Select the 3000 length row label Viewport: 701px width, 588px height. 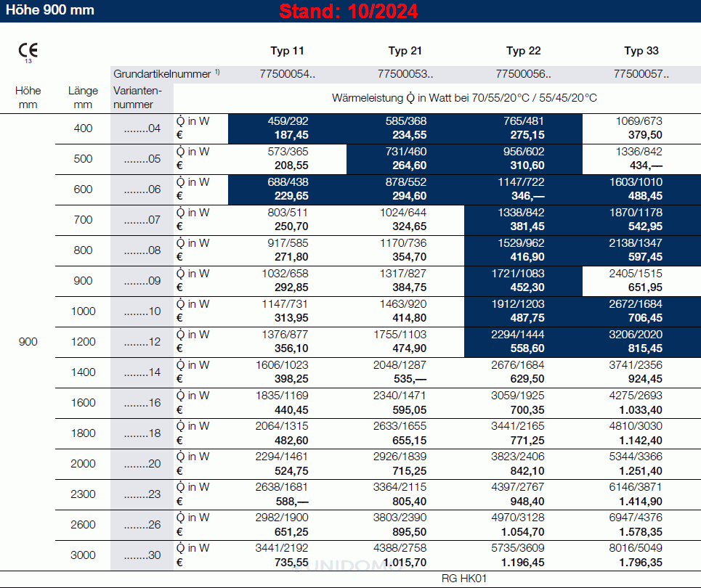[x=83, y=555]
